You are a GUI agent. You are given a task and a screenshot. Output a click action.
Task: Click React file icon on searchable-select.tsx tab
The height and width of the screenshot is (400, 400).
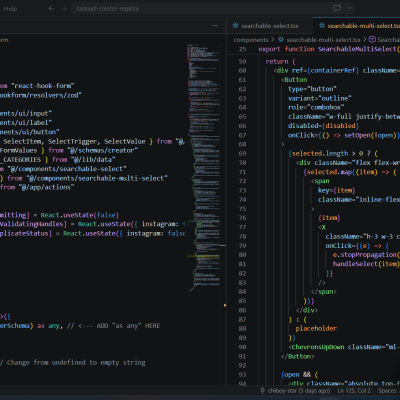(x=235, y=26)
